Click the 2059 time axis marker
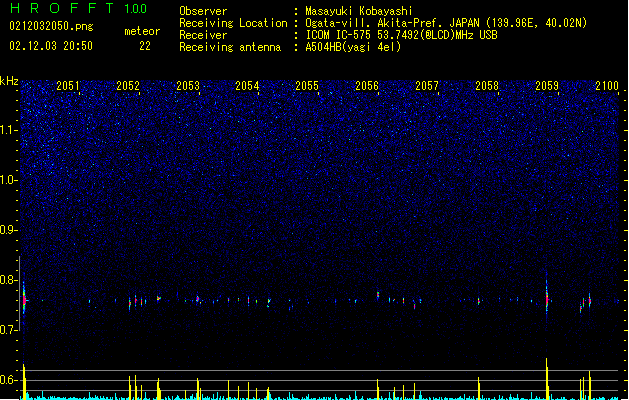The height and width of the screenshot is (400, 629). coord(547,86)
